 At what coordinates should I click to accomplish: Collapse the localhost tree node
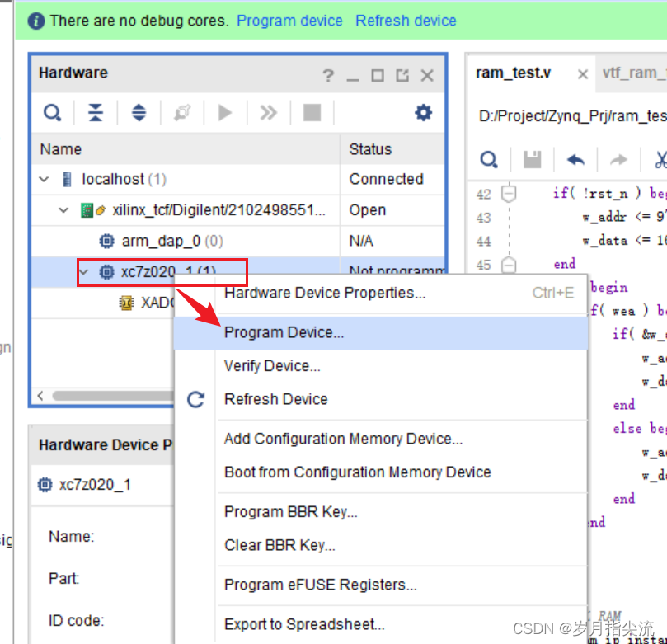click(44, 179)
